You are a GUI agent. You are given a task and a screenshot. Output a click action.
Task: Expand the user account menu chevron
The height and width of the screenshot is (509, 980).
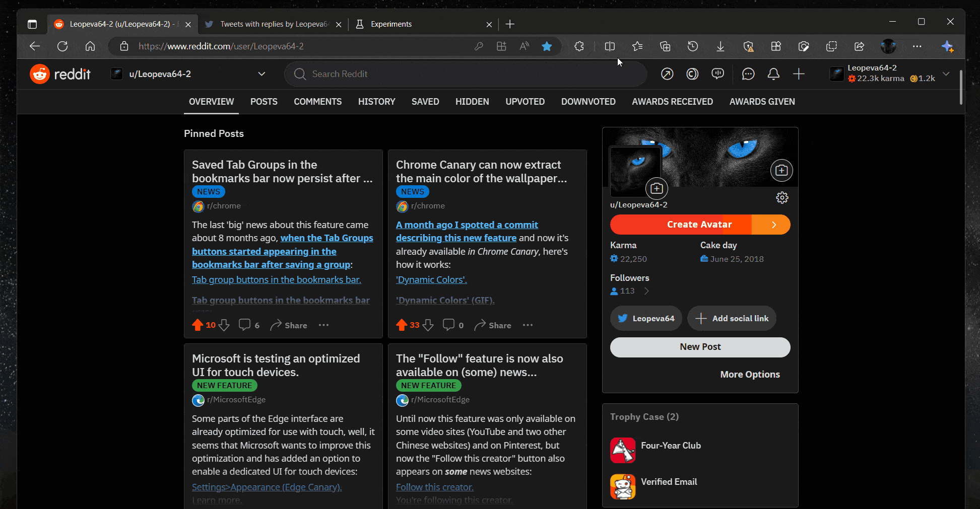pos(946,74)
